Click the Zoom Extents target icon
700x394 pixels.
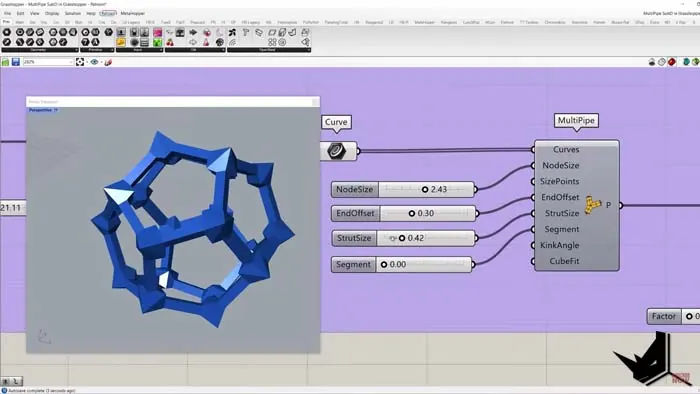coord(80,62)
